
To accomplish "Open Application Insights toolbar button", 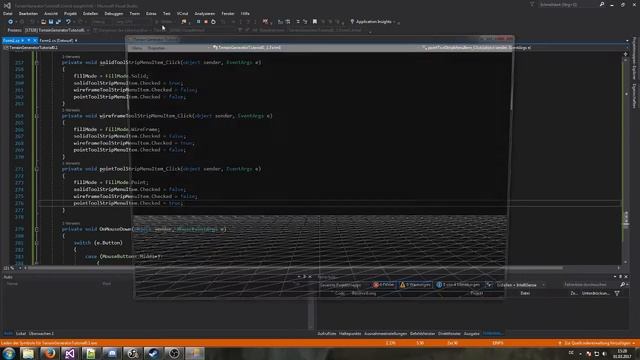I will click(373, 22).
